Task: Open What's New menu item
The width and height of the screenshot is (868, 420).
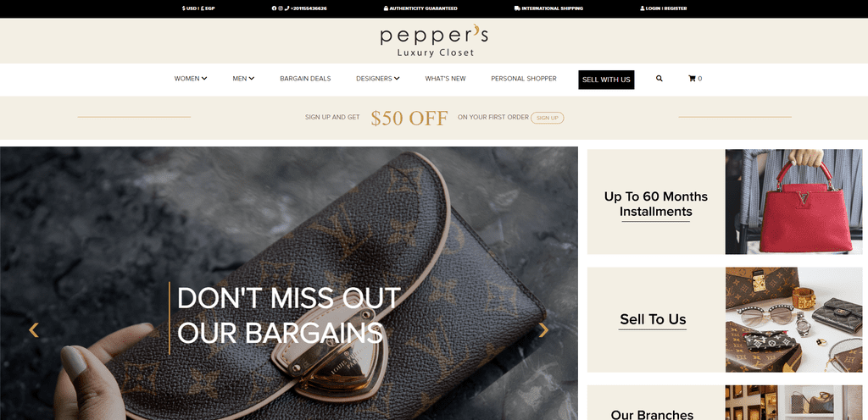Action: pyautogui.click(x=445, y=79)
